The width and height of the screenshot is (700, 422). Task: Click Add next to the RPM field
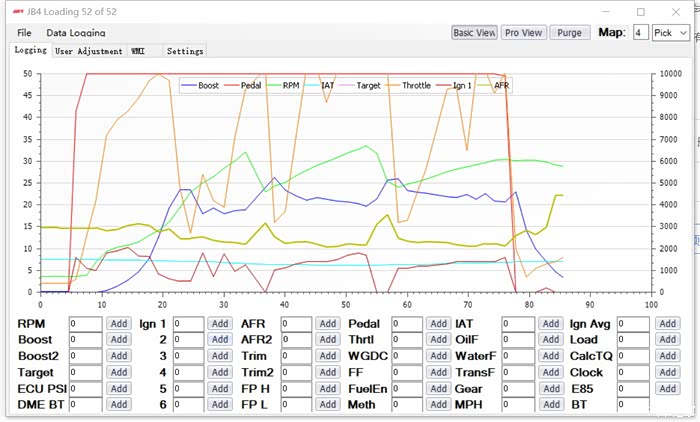[x=119, y=324]
